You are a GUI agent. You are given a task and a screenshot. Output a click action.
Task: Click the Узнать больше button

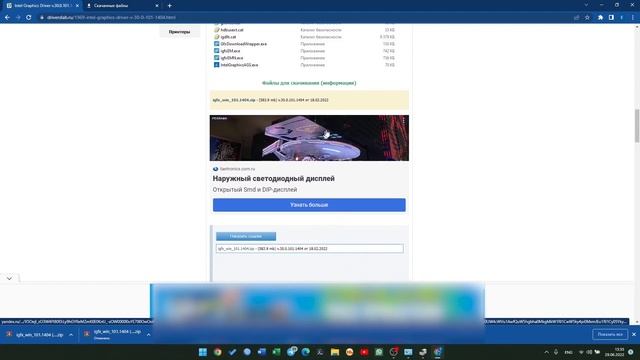309,205
